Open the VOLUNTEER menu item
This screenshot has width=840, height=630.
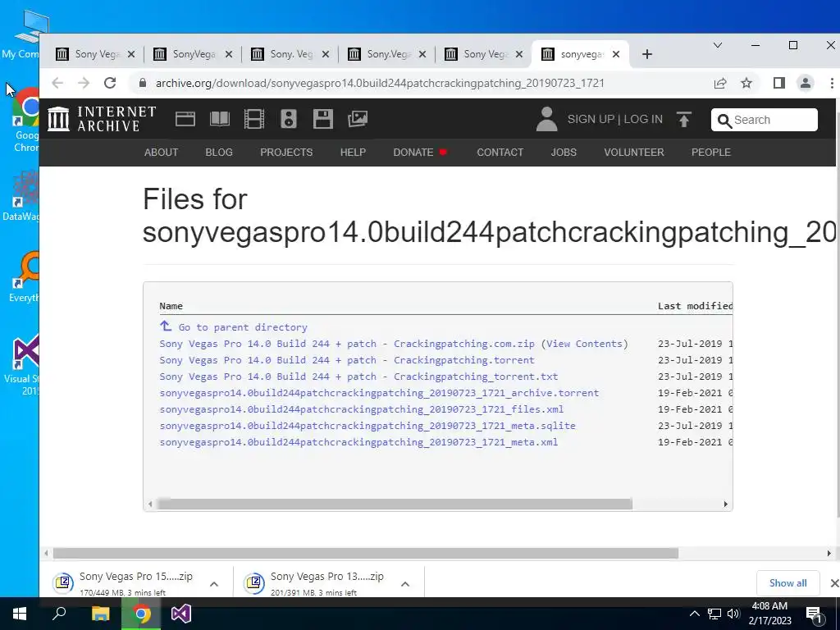634,153
